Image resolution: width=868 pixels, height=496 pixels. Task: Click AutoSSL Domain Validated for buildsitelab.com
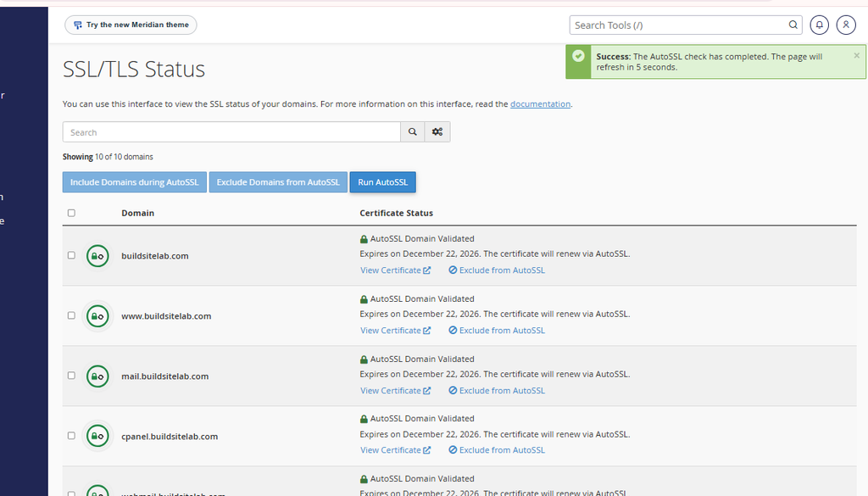(x=422, y=238)
